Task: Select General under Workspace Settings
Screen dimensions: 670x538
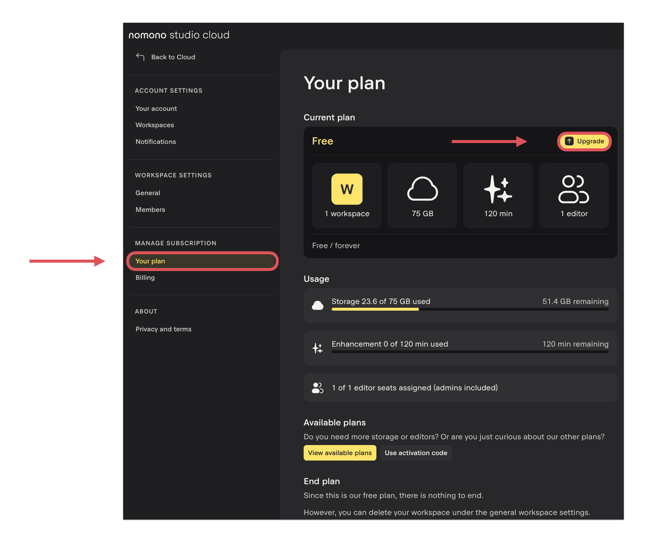Action: pyautogui.click(x=148, y=193)
